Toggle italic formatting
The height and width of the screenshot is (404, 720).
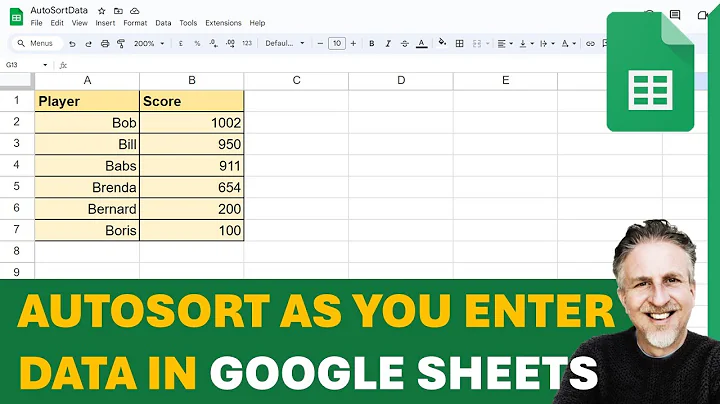388,44
